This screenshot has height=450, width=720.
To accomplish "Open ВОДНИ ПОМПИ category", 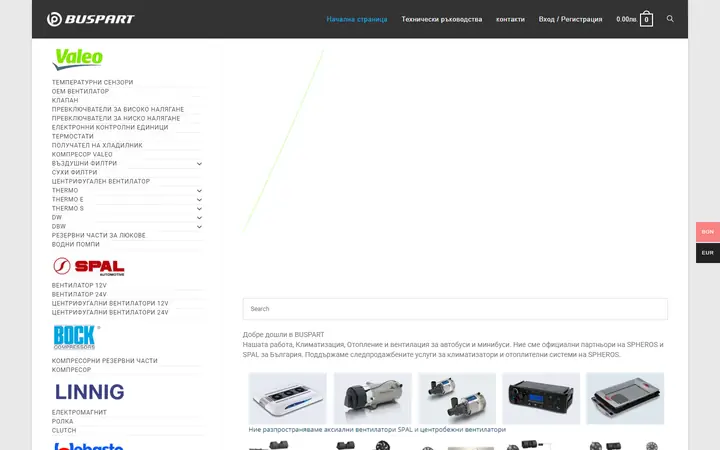I will pos(75,244).
